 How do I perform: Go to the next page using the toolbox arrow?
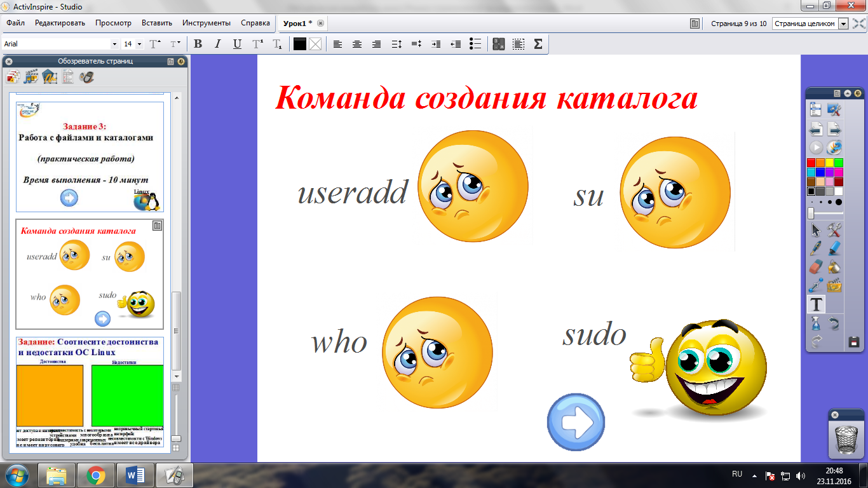[834, 129]
